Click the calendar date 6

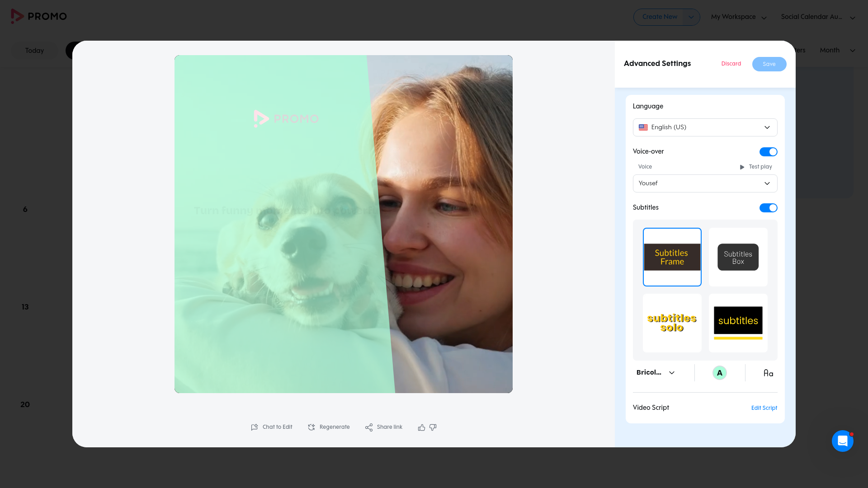tap(25, 210)
